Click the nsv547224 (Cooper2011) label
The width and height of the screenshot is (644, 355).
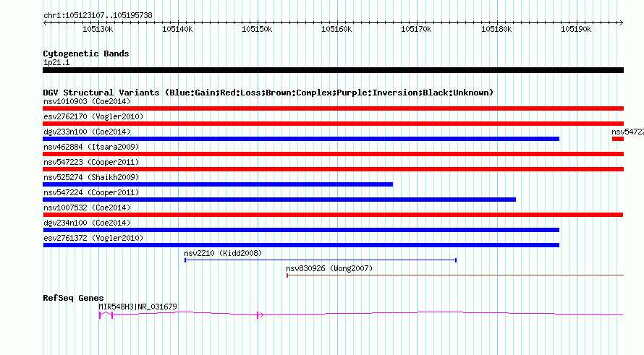(91, 192)
